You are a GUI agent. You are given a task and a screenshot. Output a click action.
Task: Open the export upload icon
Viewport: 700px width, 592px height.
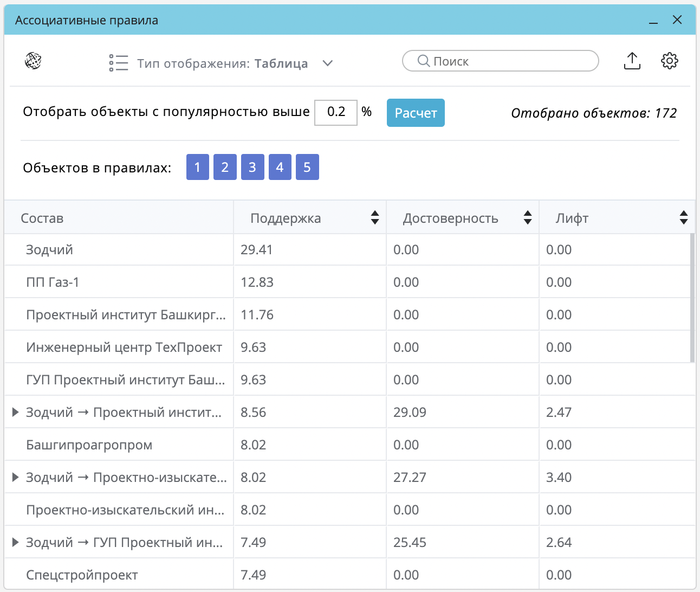(x=632, y=61)
